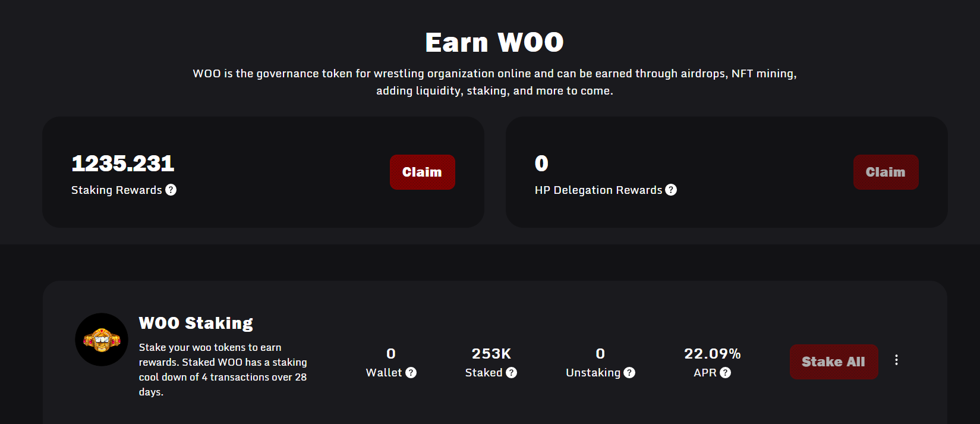The image size is (980, 424).
Task: Click the WOO championship belt logo
Action: click(x=102, y=340)
